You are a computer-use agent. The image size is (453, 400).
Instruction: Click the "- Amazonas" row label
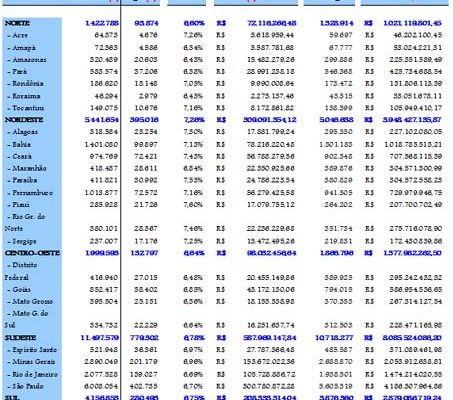[x=27, y=60]
